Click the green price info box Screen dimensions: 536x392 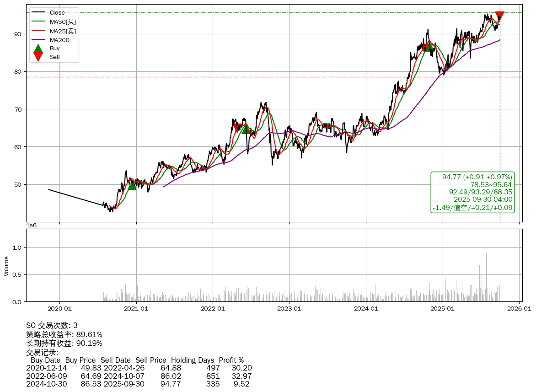[x=473, y=192]
